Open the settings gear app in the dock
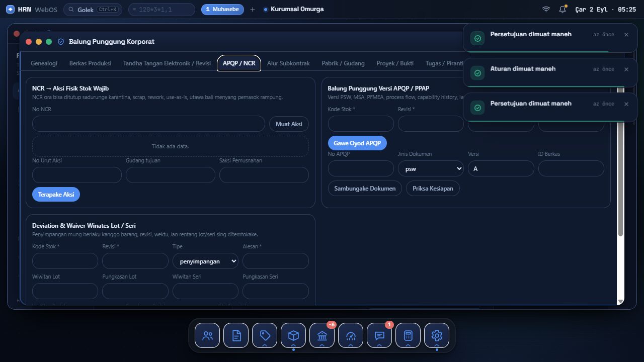This screenshot has width=644, height=362. 437,335
